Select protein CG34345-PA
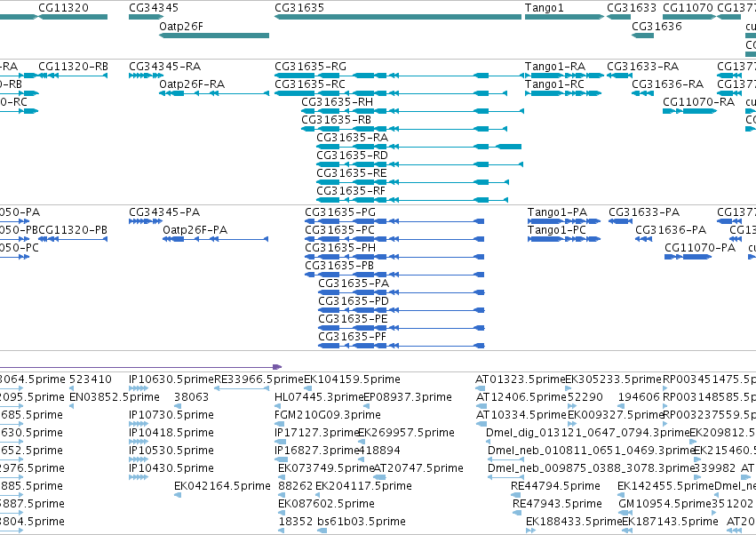The height and width of the screenshot is (535, 756). click(146, 221)
